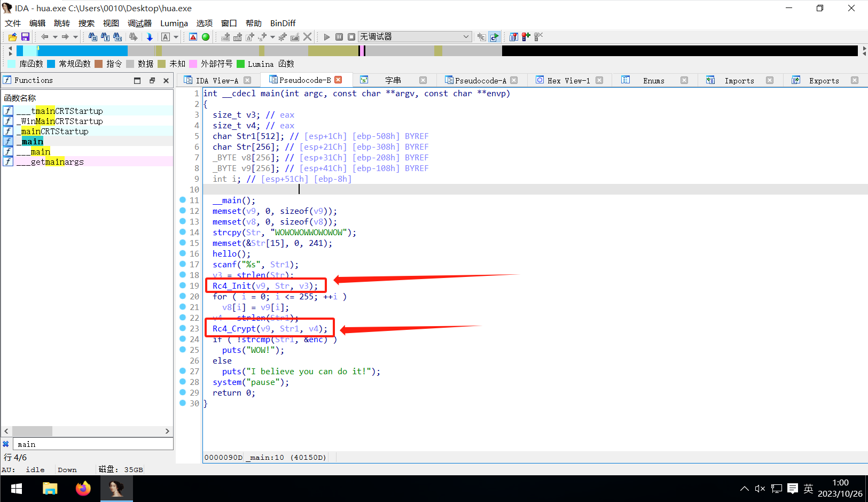Open the dropdown beside the boxed A icon

176,37
